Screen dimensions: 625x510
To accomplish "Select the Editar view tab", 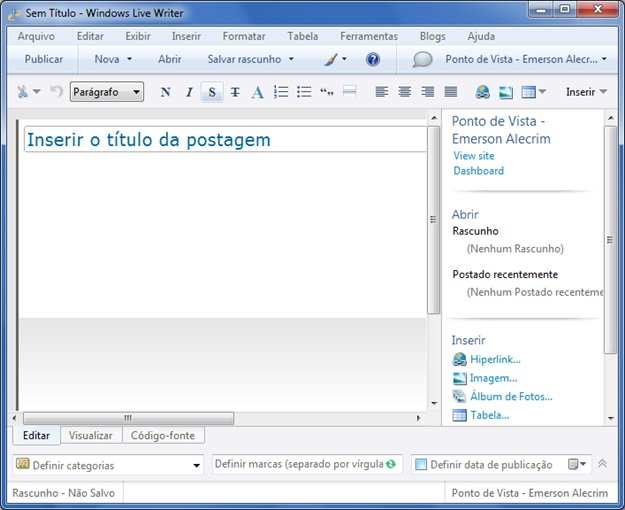I will (x=36, y=435).
